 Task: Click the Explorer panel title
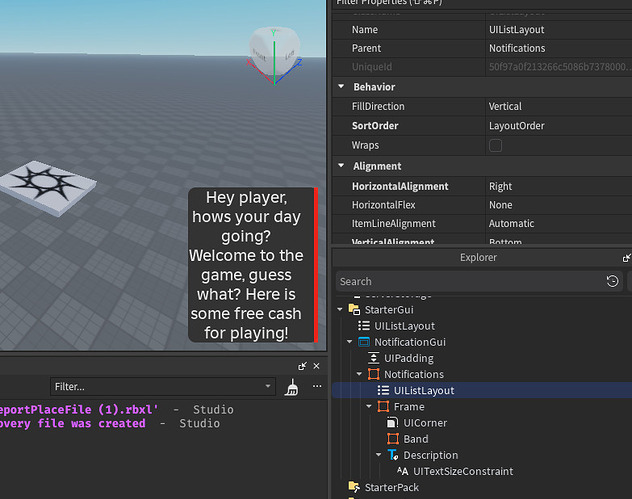(x=478, y=257)
